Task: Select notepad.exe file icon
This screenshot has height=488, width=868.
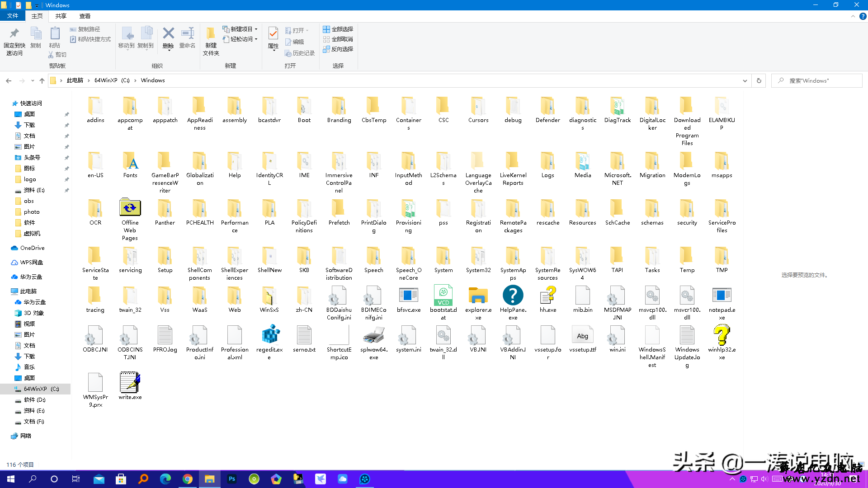Action: [x=722, y=296]
